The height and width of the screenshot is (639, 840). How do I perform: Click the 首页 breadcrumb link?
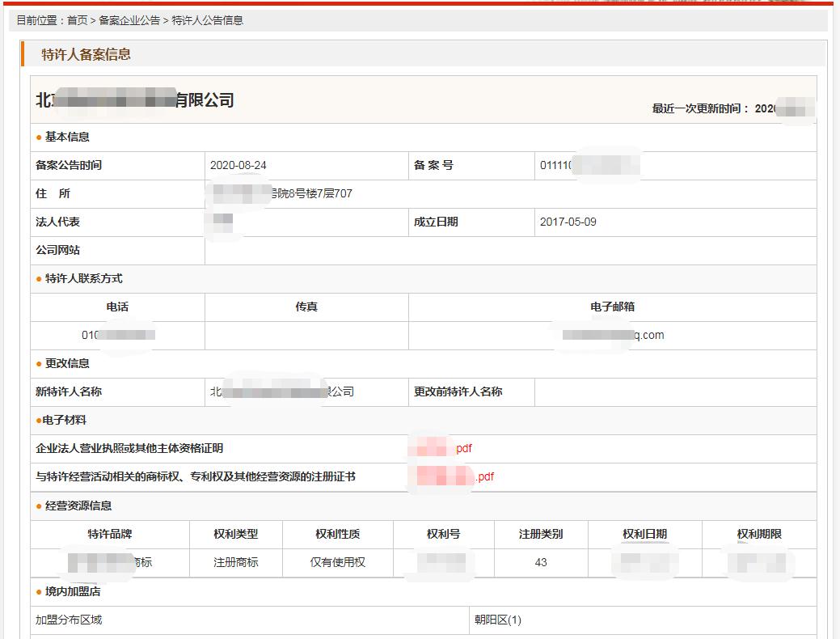(x=77, y=20)
